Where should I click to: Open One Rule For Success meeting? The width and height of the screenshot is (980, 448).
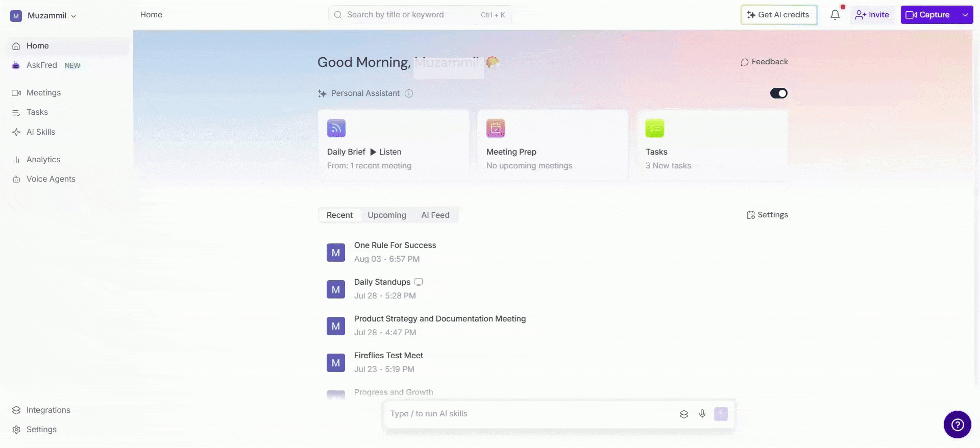coord(395,245)
